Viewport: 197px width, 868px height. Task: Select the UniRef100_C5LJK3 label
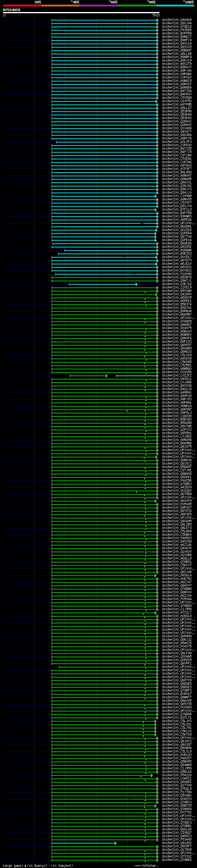point(177,721)
